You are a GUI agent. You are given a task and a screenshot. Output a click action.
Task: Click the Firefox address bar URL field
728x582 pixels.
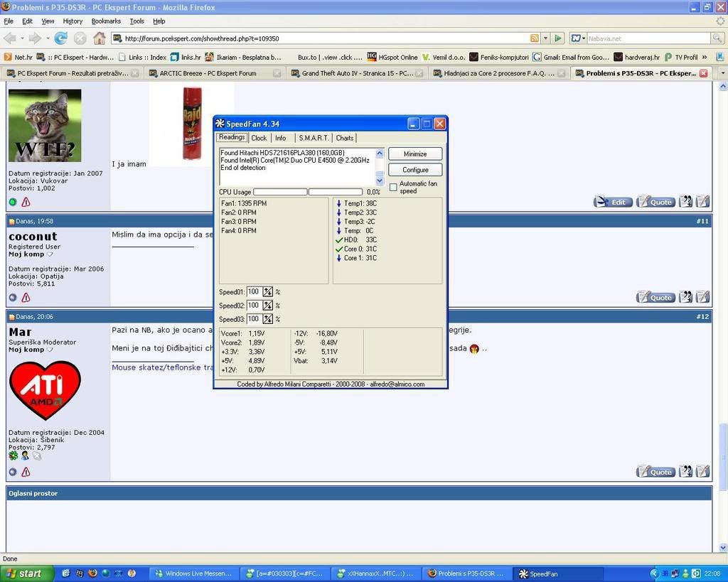coord(321,38)
